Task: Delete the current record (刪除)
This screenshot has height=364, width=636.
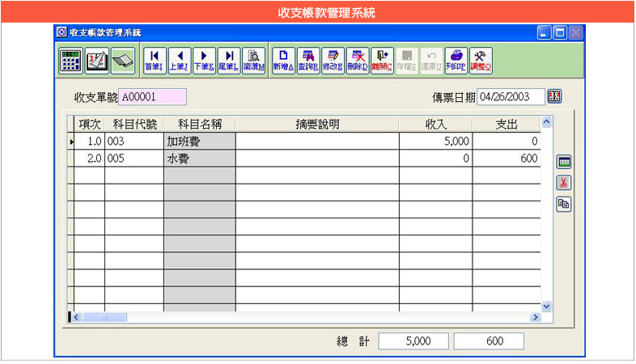Action: coord(358,59)
